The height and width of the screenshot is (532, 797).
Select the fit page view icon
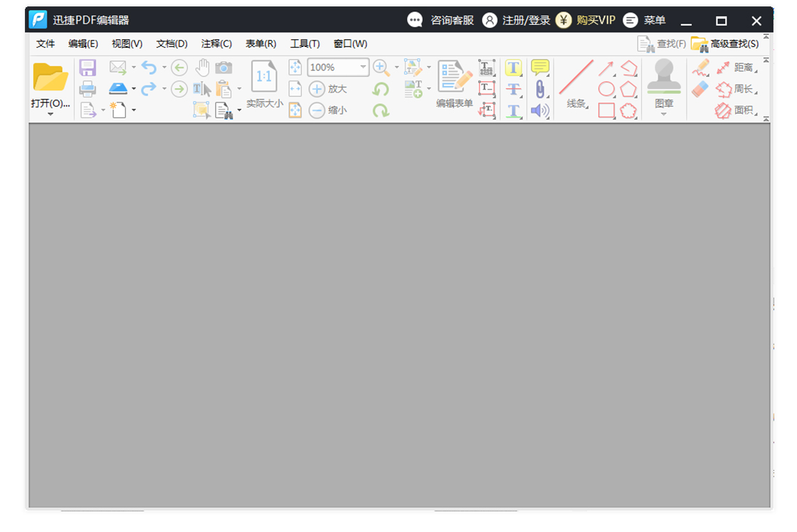click(295, 67)
